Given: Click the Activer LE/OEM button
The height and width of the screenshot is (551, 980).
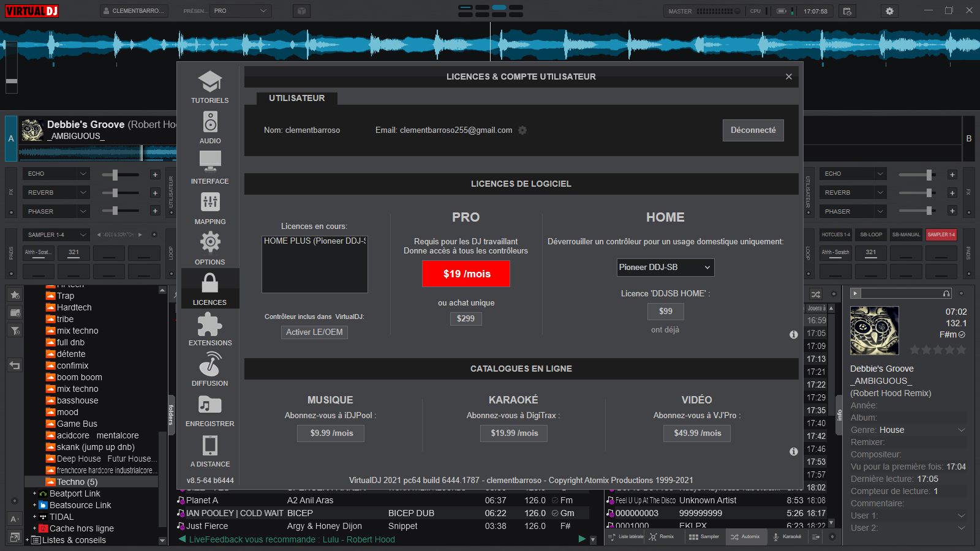Looking at the screenshot, I should 314,332.
